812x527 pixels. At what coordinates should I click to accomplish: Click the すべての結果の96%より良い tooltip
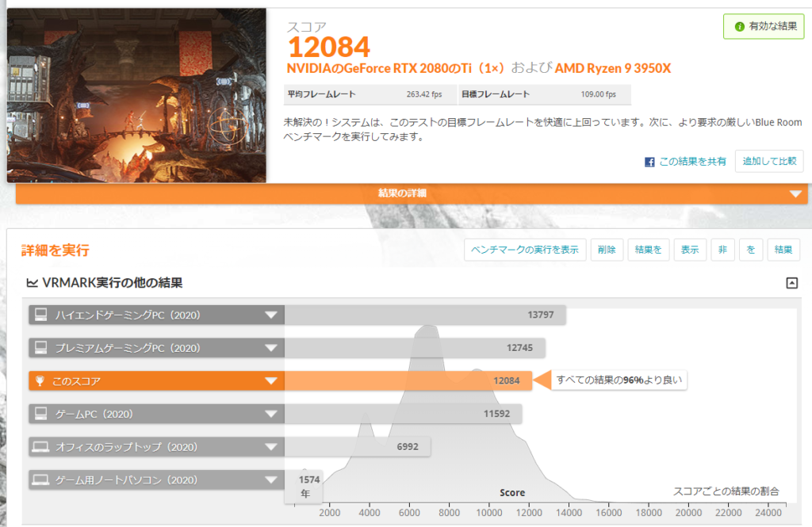click(619, 380)
